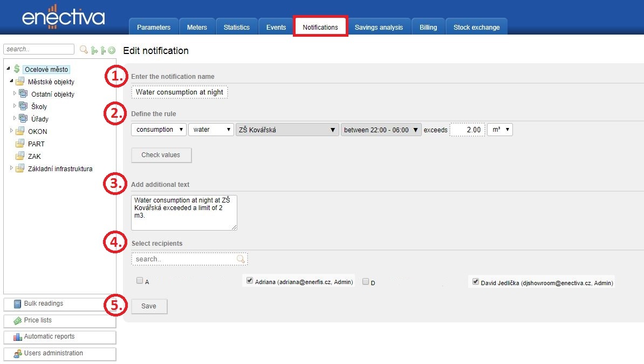Screen dimensions: 644x364
Task: Uncheck the Adriana recipient checkbox
Action: point(250,281)
